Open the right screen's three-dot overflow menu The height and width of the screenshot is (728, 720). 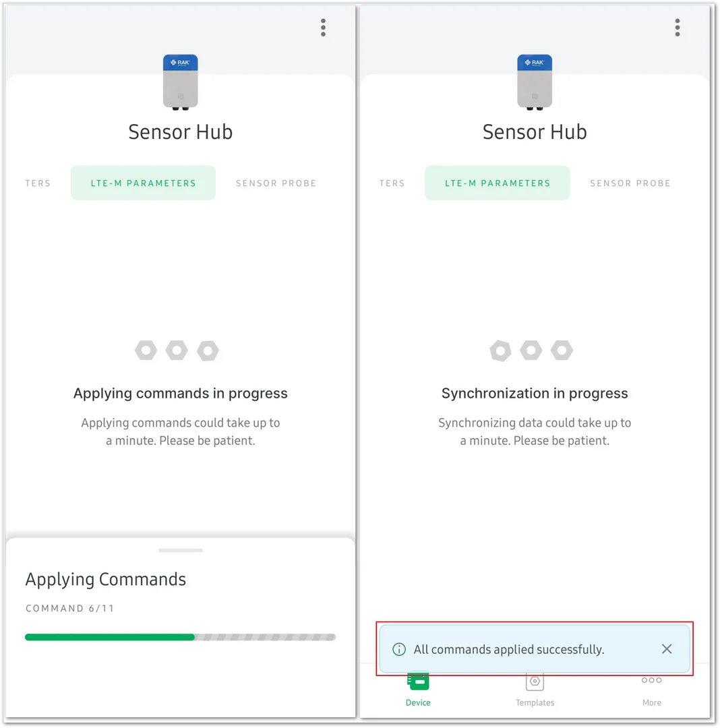[678, 28]
